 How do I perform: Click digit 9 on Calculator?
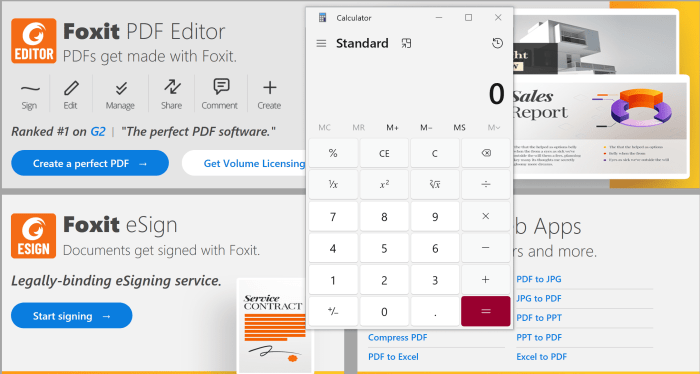[435, 216]
